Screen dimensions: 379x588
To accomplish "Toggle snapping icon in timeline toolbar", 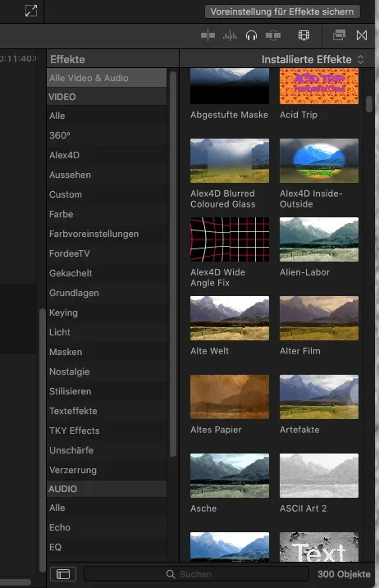I will pyautogui.click(x=273, y=35).
